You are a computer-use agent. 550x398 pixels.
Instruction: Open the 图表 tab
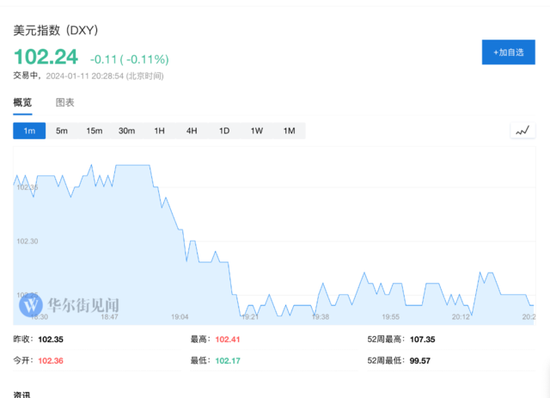tap(65, 102)
